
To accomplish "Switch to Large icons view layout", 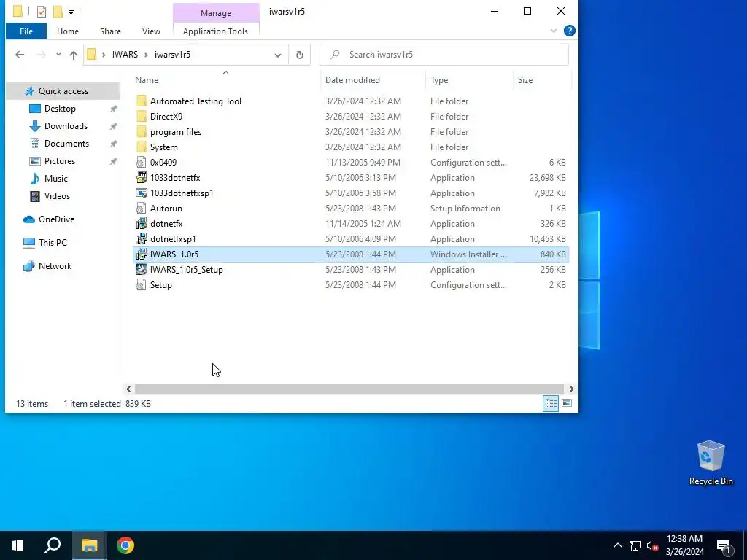I will [566, 403].
